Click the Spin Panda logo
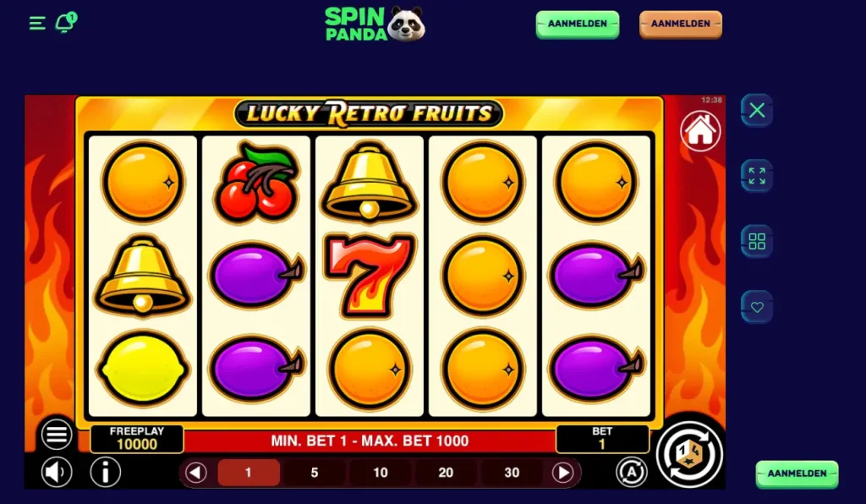866x504 pixels. 375,24
